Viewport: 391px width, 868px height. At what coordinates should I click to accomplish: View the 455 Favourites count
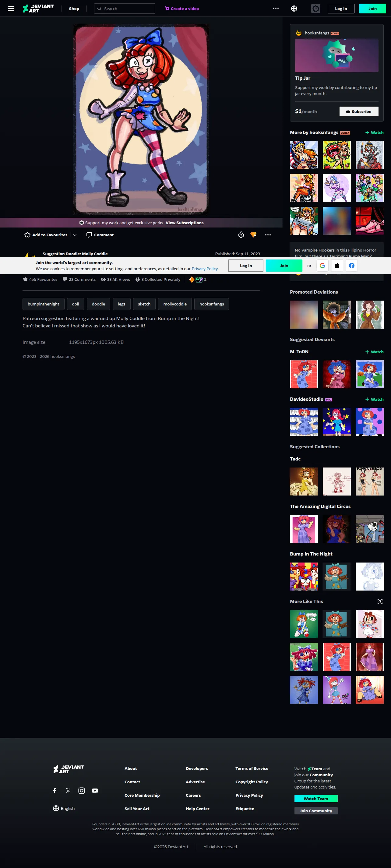[x=40, y=279]
